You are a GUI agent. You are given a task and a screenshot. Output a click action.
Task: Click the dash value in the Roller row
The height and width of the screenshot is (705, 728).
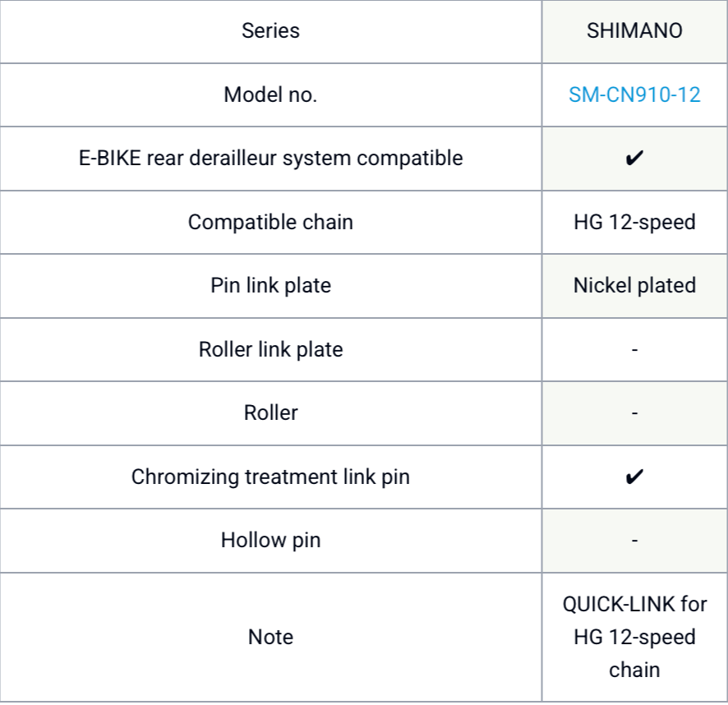point(634,412)
